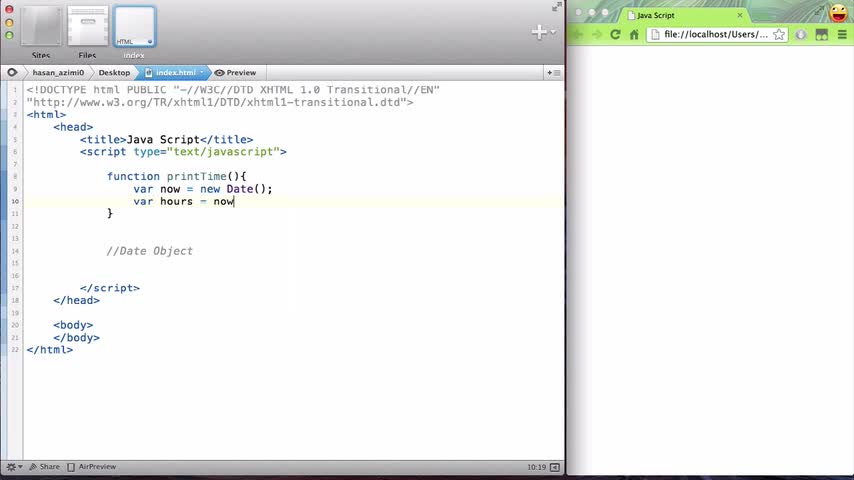Click line number 10 in the gutter
Screen dimensions: 854x480
15,202
